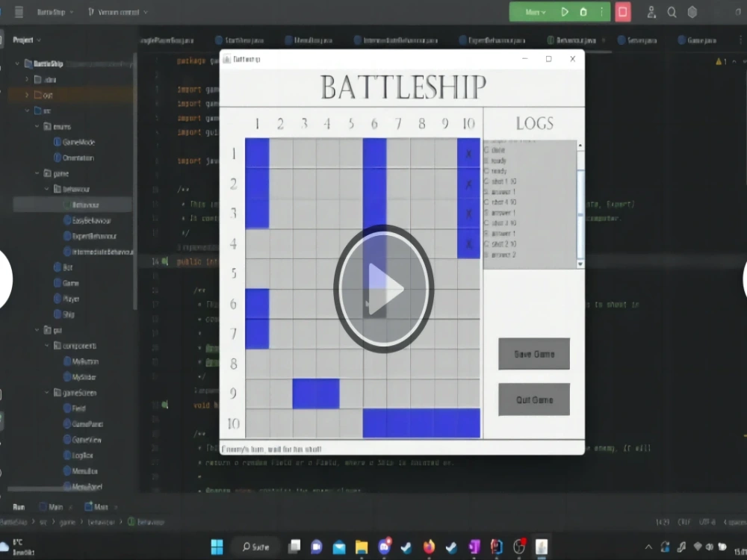The image size is (747, 560).
Task: Run the Main configuration with green play icon
Action: tap(565, 11)
